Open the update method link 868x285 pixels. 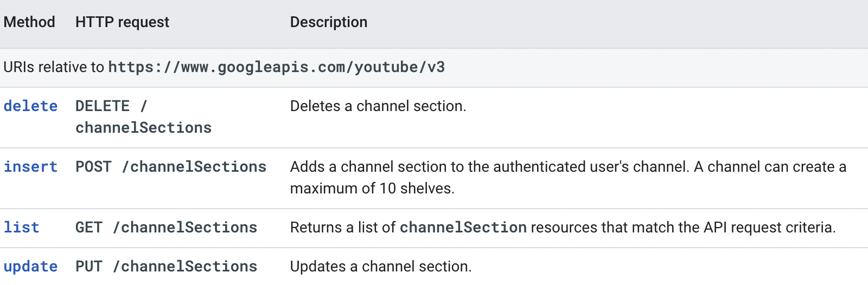pyautogui.click(x=30, y=267)
